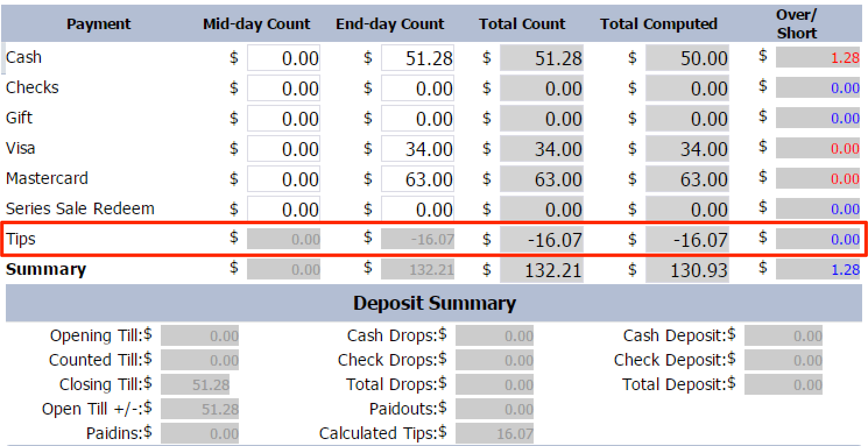868x446 pixels.
Task: Select the Visa Total Count value 34.00
Action: pyautogui.click(x=541, y=148)
